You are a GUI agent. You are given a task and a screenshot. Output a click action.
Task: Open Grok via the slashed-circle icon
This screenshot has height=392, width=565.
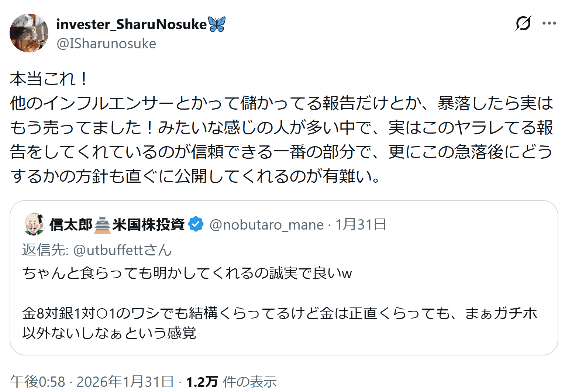tap(523, 23)
